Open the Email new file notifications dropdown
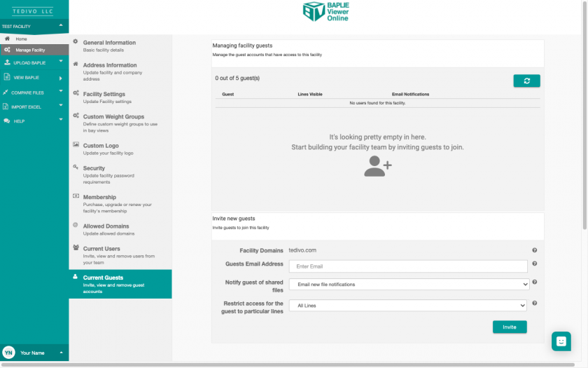 click(x=409, y=285)
